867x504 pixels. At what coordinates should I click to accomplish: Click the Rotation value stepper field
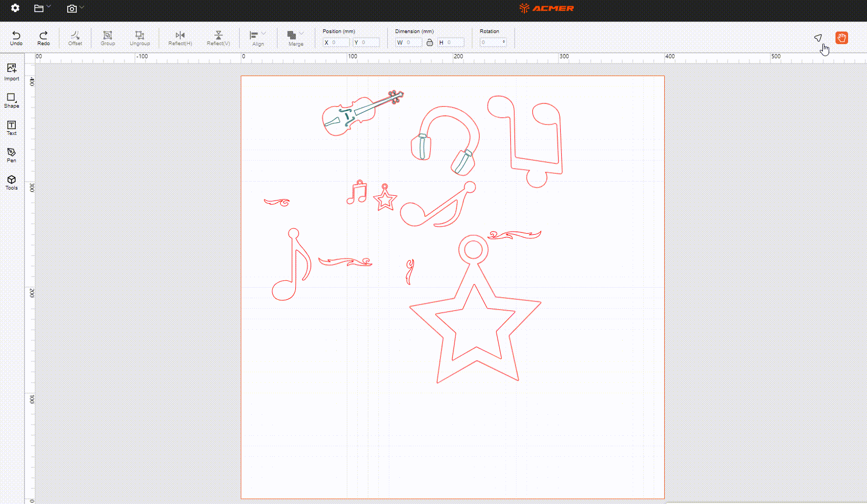point(493,43)
